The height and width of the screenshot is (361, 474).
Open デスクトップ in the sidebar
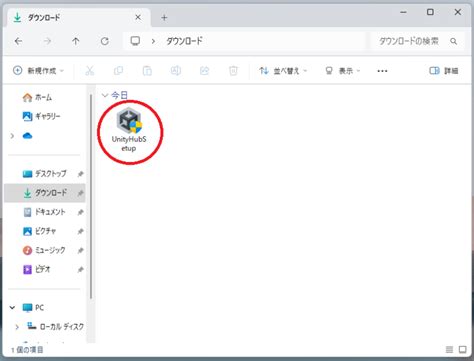click(x=45, y=174)
